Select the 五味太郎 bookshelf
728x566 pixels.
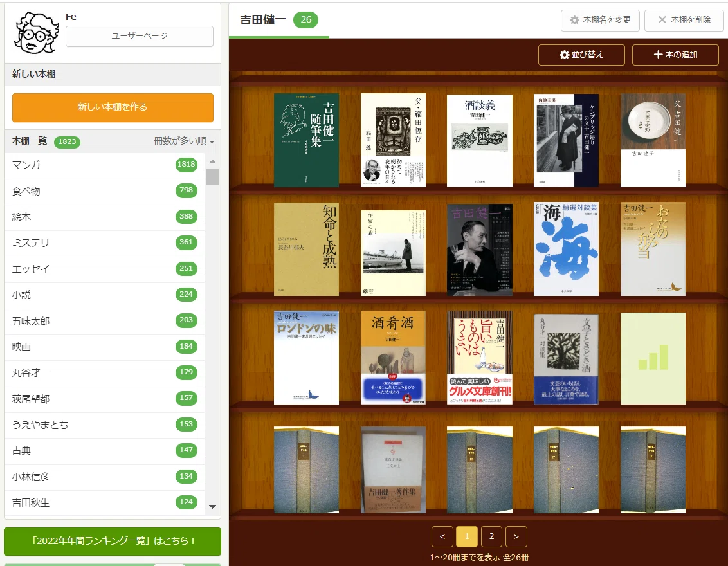pyautogui.click(x=104, y=321)
